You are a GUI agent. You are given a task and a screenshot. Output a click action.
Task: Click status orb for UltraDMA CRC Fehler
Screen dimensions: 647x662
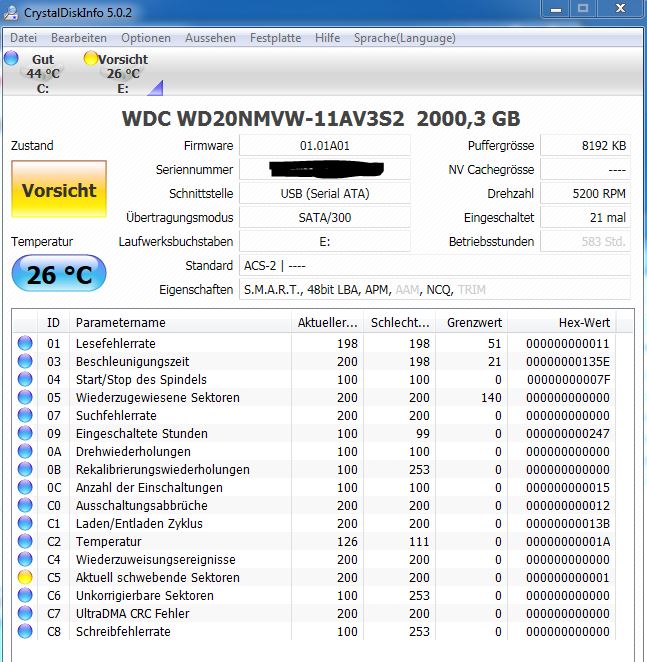click(x=25, y=613)
